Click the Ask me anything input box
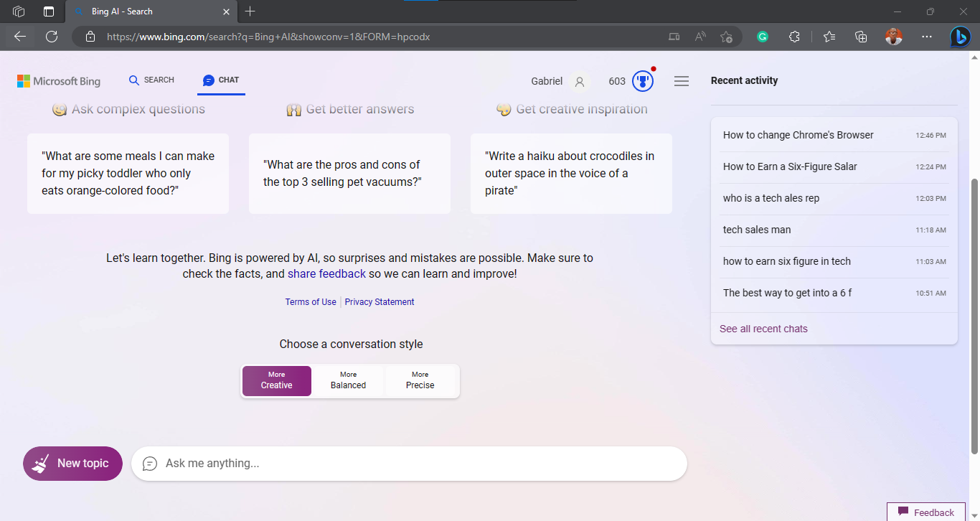This screenshot has height=521, width=980. (409, 464)
